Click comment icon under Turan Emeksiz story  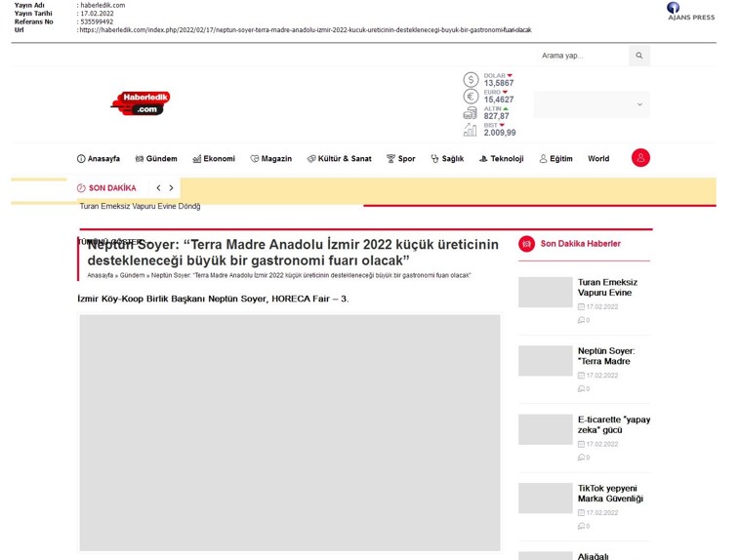(x=581, y=320)
